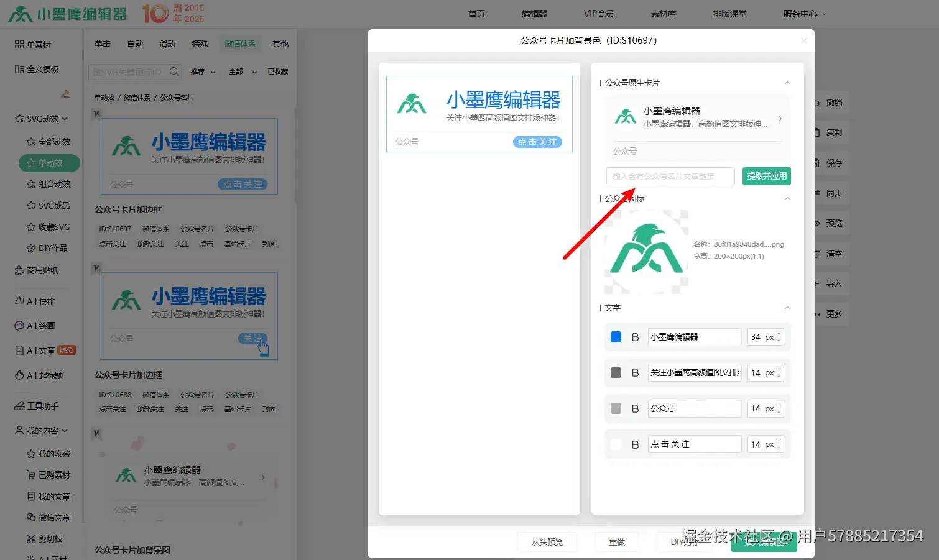This screenshot has width=939, height=560.
Task: Open 我的收藏 in the sidebar
Action: (49, 454)
